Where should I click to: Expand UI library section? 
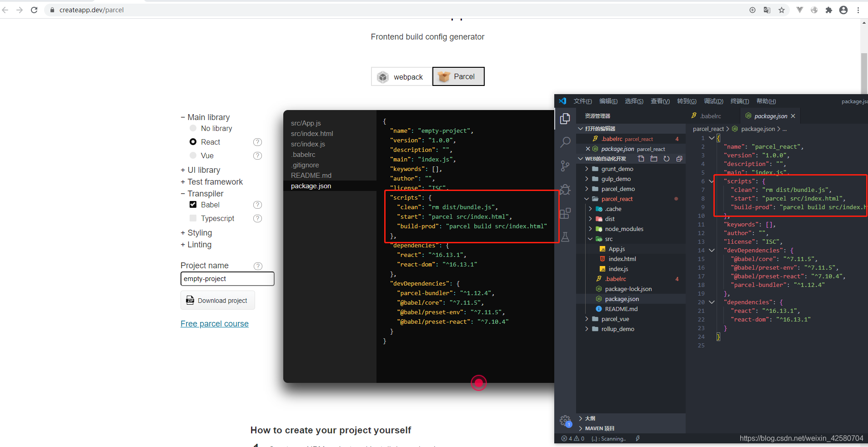pos(201,170)
